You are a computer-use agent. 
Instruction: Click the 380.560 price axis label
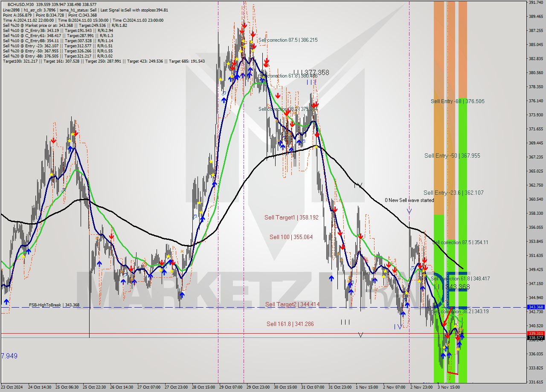[536, 72]
